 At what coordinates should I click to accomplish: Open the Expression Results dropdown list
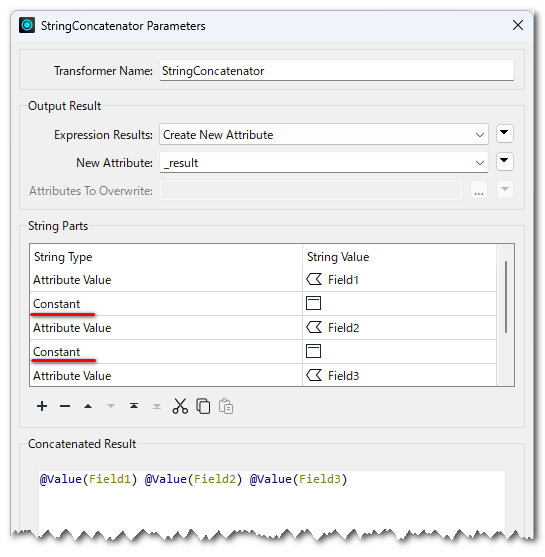324,135
